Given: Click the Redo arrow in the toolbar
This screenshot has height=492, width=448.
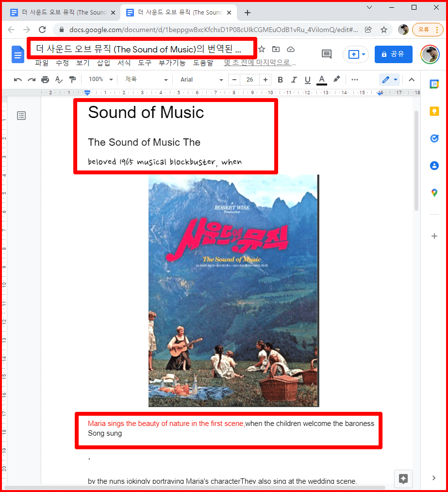Looking at the screenshot, I should (x=32, y=80).
